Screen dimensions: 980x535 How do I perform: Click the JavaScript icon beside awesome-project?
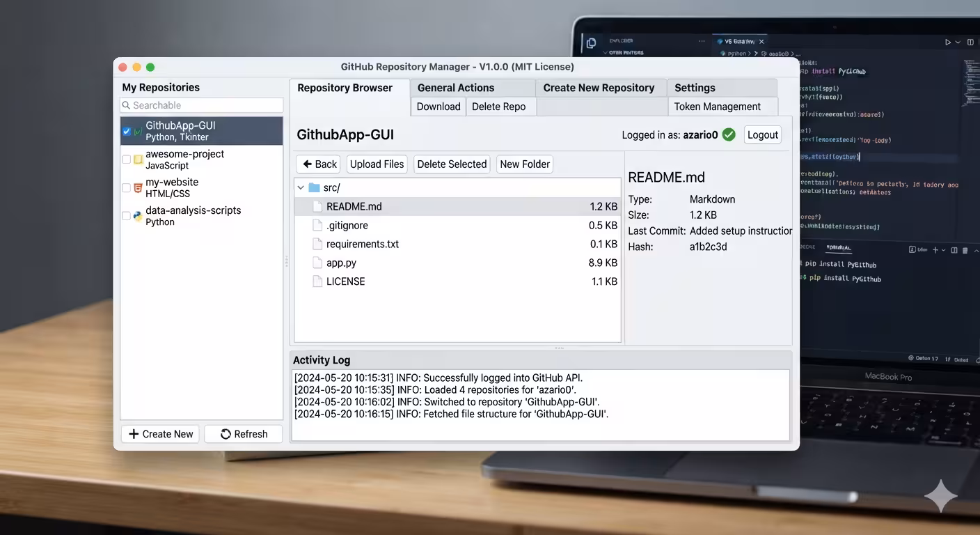(138, 160)
